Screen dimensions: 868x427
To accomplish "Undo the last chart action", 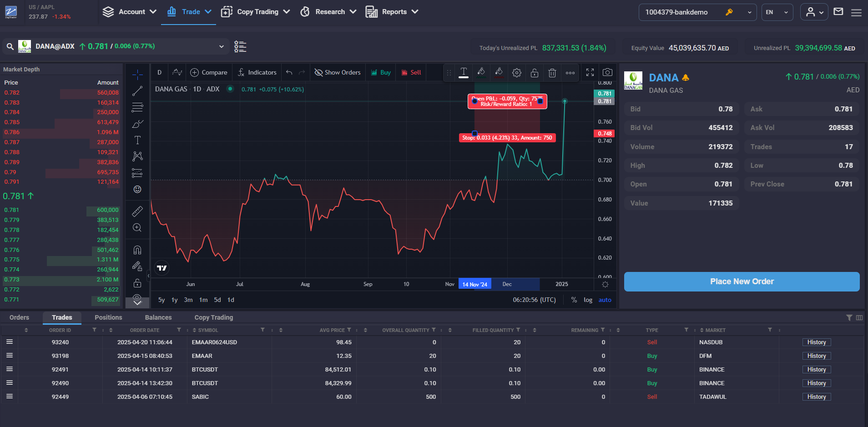I will (289, 72).
